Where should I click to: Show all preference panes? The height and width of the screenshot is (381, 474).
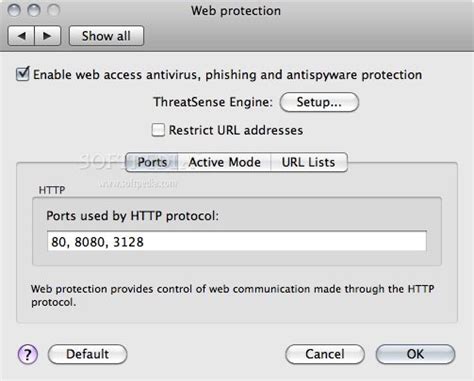tap(106, 36)
